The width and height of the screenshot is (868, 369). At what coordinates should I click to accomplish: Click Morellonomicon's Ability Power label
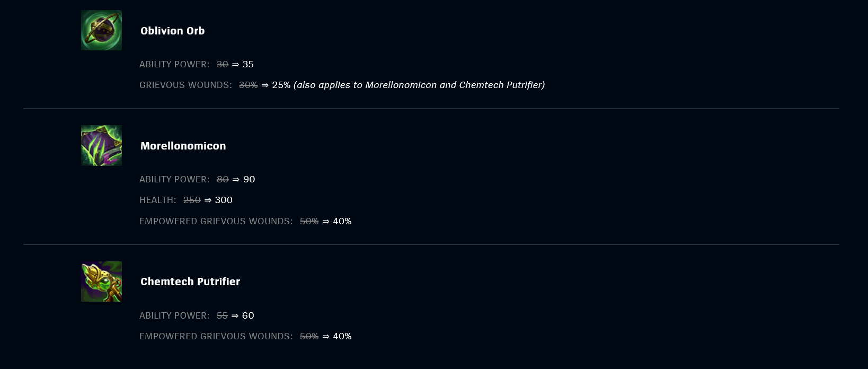[174, 179]
